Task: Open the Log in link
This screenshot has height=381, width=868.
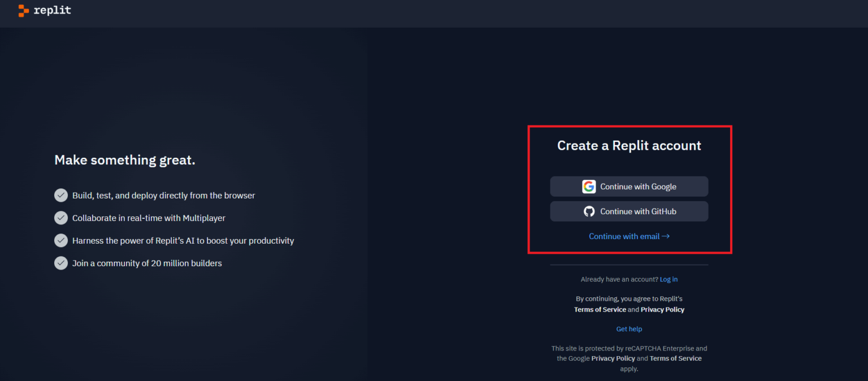Action: click(x=669, y=279)
